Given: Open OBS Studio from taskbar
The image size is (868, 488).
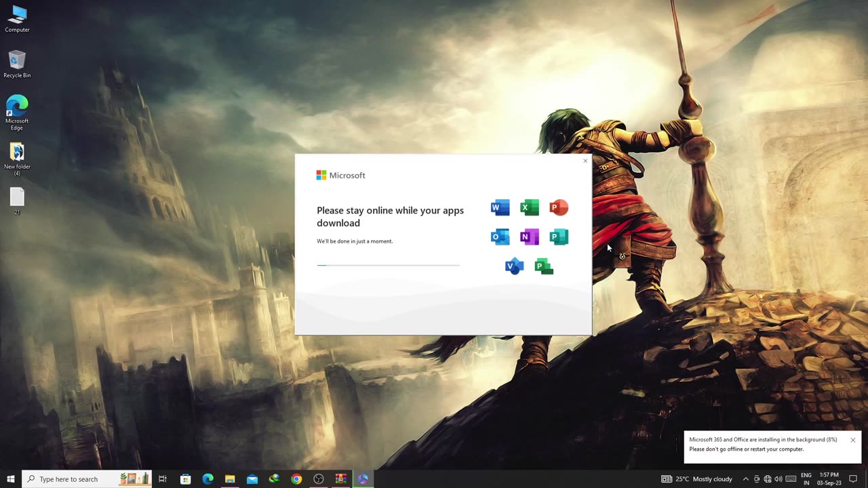Looking at the screenshot, I should pos(319,479).
